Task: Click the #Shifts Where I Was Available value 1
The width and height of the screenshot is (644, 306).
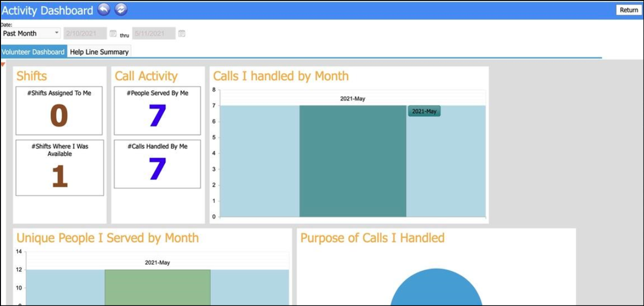Action: click(x=59, y=176)
